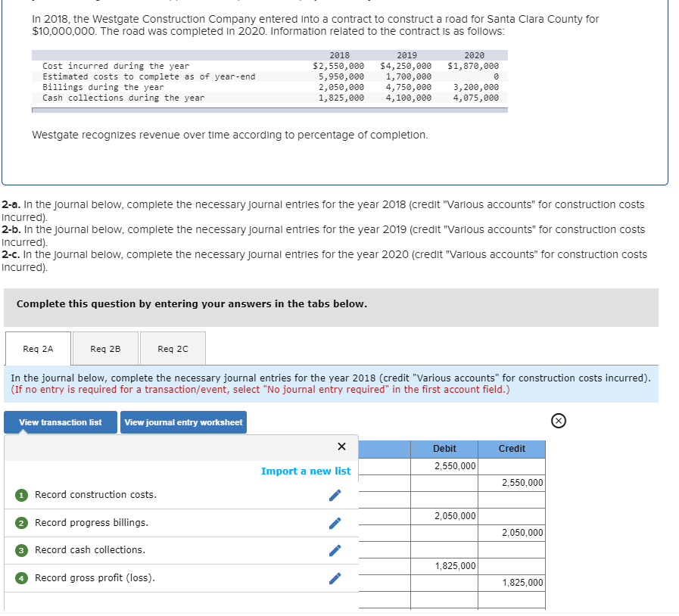Screen dimensions: 679x616
Task: Close the transaction list panel with the X
Action: (341, 446)
